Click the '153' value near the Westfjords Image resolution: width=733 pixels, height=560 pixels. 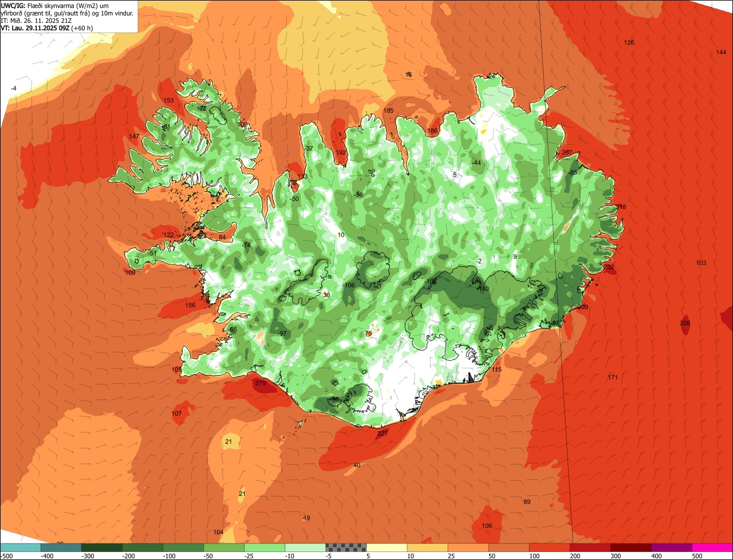tap(168, 101)
